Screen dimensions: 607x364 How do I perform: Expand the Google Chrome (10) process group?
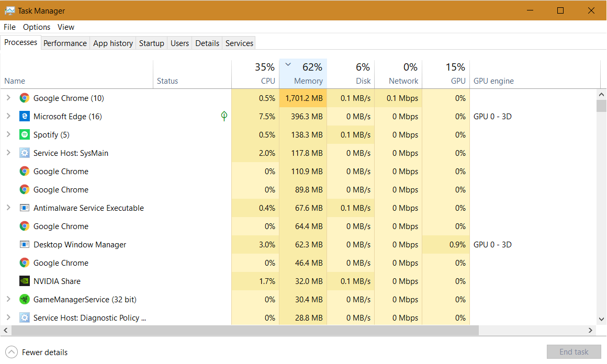pos(8,98)
